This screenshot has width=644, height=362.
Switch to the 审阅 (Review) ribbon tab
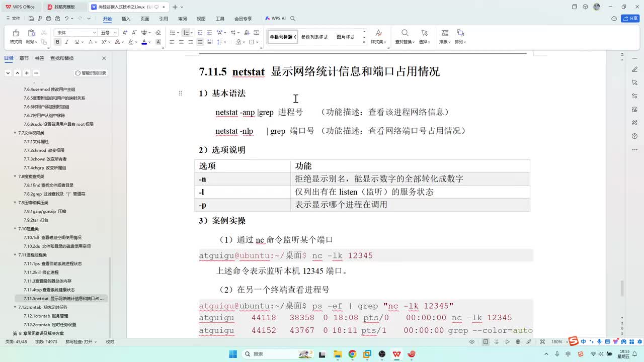pos(183,19)
